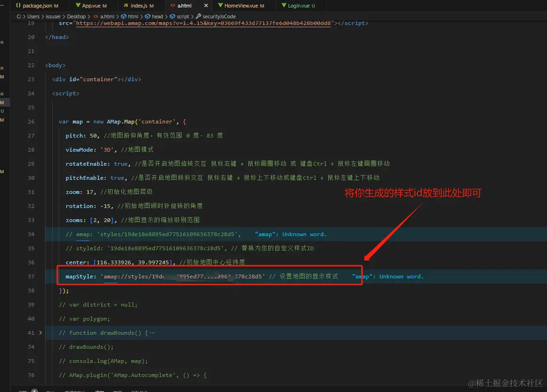Expand the folded drawBounds function at line 41
547x392 pixels.
click(x=40, y=333)
